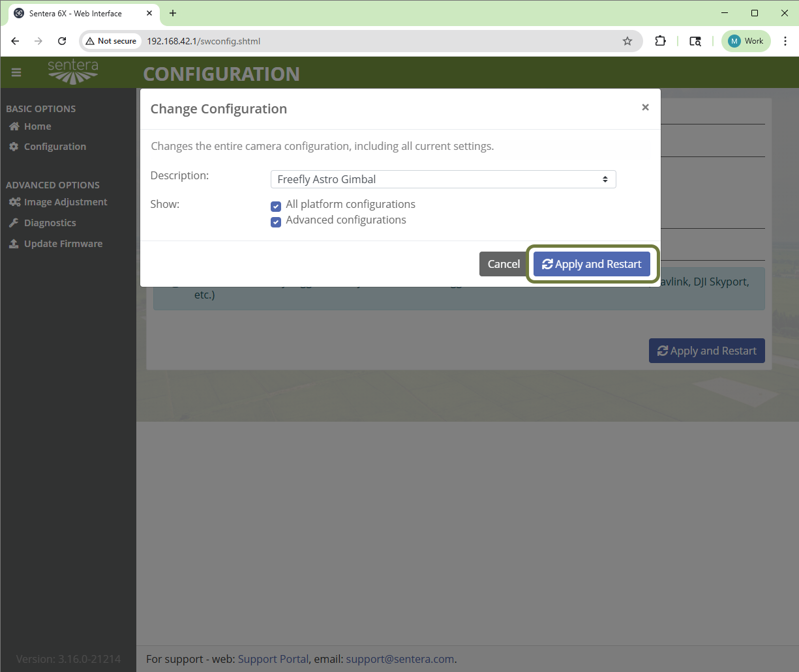Go to Home in sidebar
The width and height of the screenshot is (799, 672).
point(37,126)
